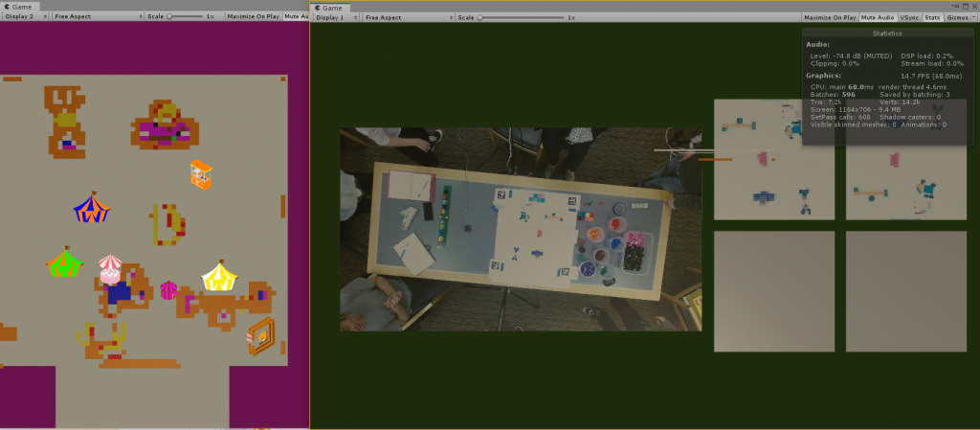
Task: Open the Gizmos dropdown arrow
Action: click(x=973, y=17)
